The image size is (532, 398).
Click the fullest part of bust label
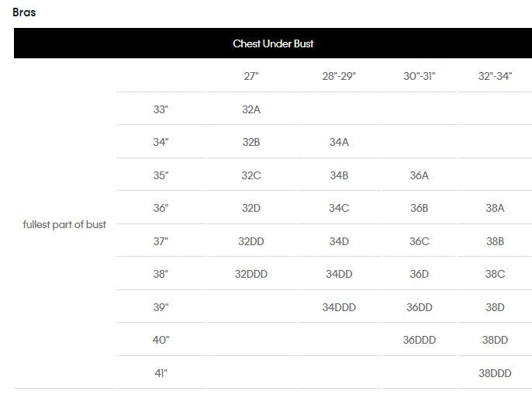click(x=64, y=225)
